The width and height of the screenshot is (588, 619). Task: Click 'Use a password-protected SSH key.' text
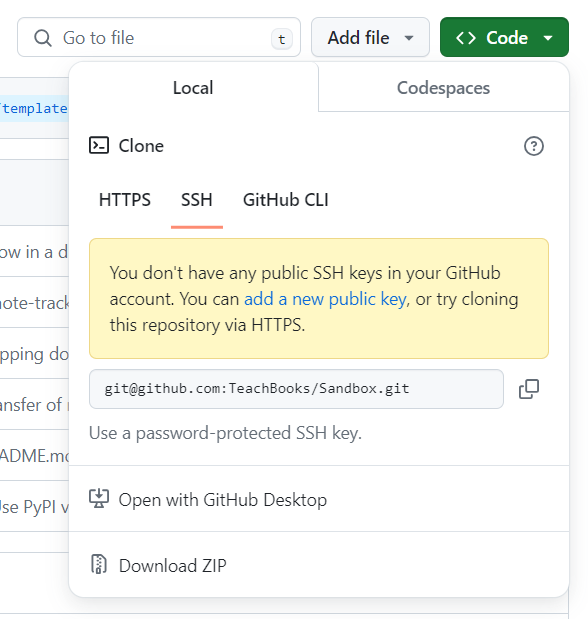click(225, 433)
